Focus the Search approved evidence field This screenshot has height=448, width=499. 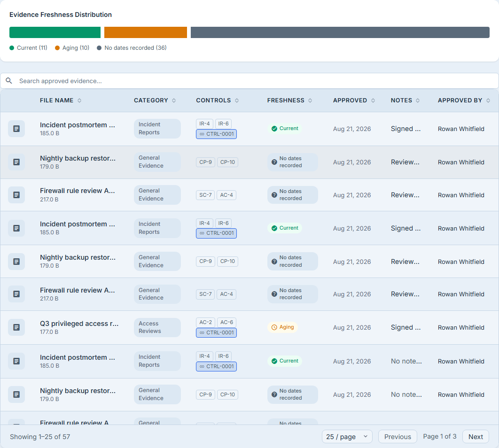tap(249, 81)
